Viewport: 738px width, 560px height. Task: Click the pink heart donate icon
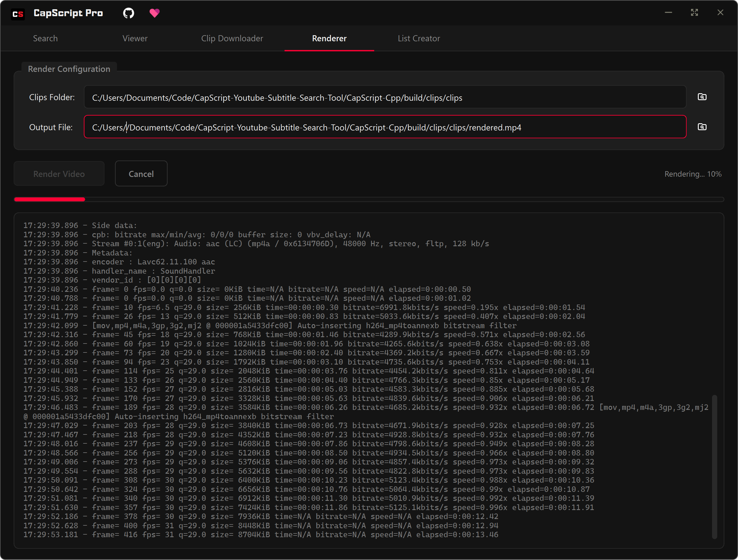tap(154, 13)
